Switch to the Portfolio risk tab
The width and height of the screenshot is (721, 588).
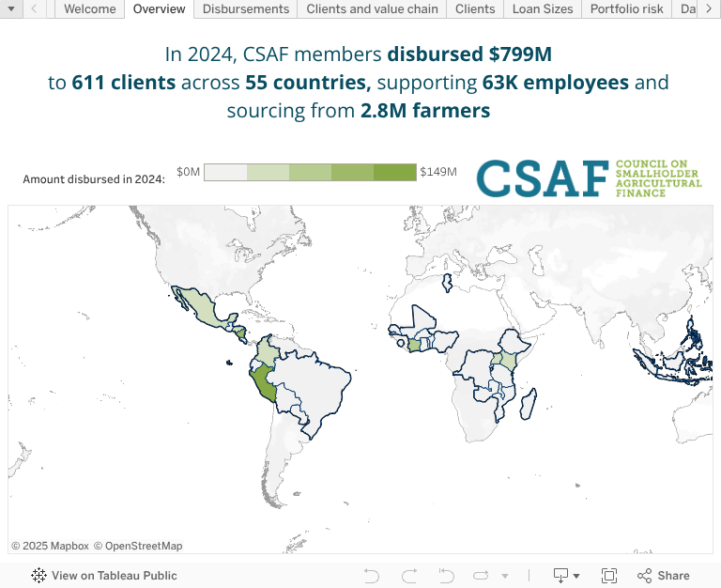click(626, 8)
